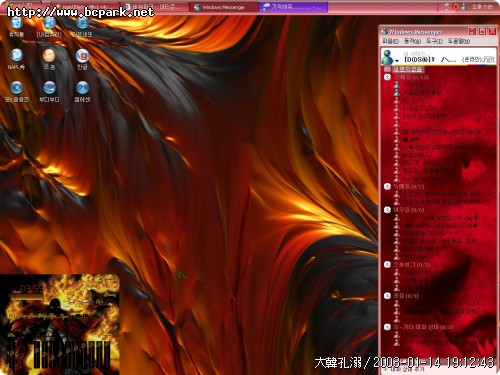Click the flame-skinned media player window

click(60, 324)
